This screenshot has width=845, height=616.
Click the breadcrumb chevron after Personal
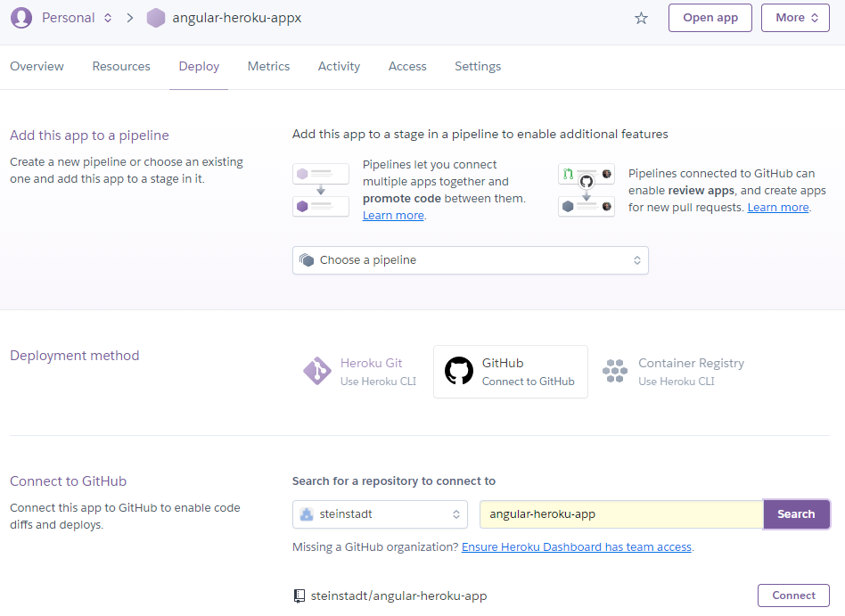[130, 18]
